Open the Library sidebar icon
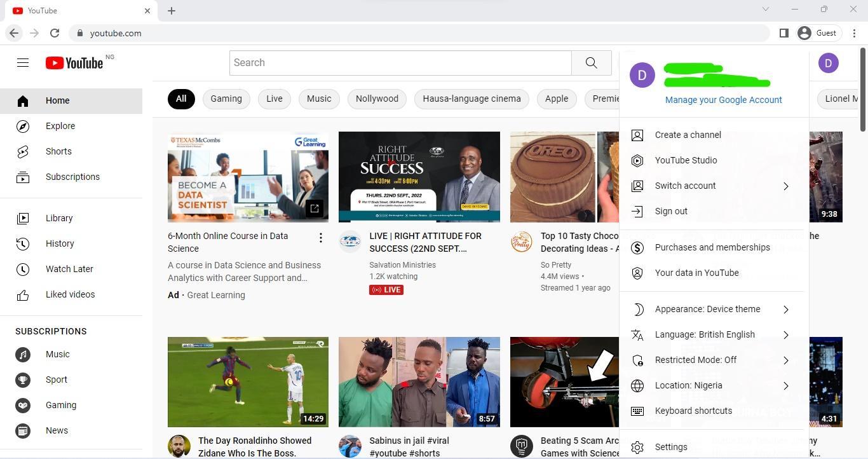 click(x=23, y=218)
